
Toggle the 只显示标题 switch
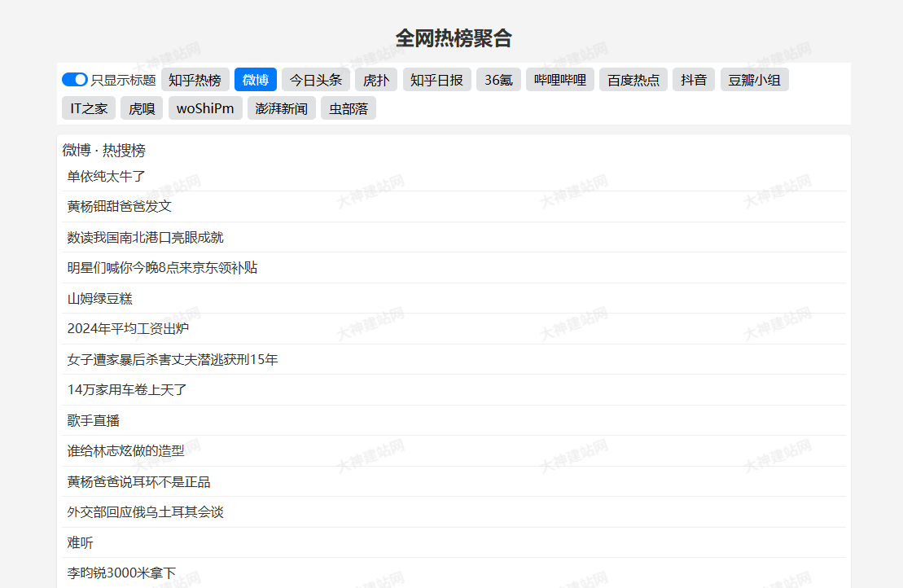click(75, 80)
